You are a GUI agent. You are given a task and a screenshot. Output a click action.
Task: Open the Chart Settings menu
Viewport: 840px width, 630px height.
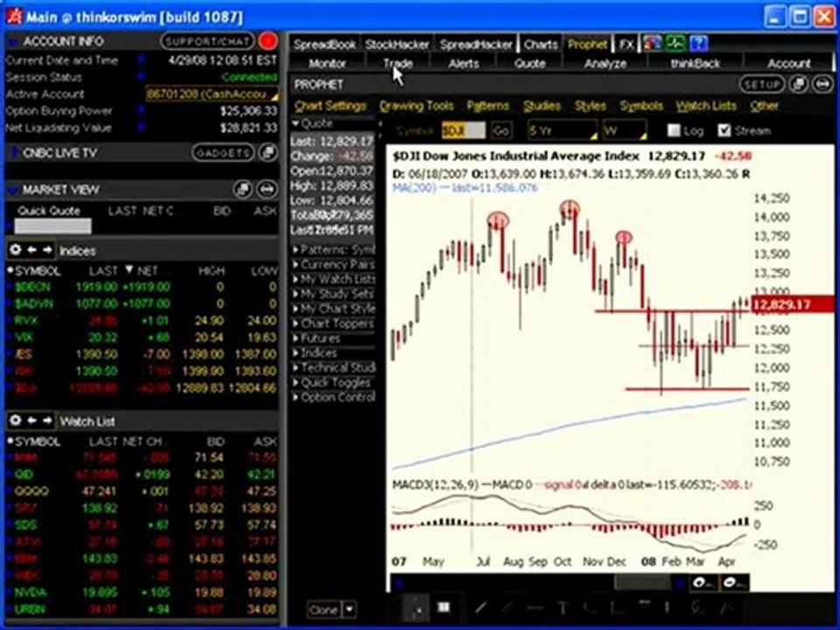coord(331,106)
